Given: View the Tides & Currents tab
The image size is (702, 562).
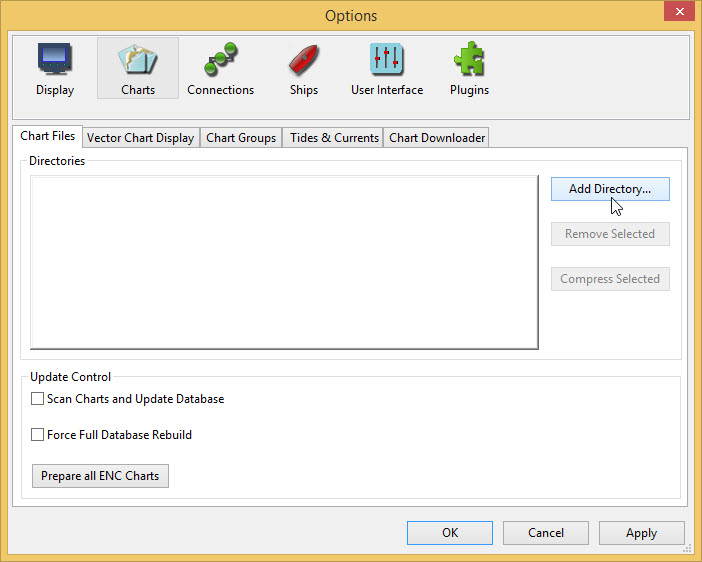Looking at the screenshot, I should 334,138.
